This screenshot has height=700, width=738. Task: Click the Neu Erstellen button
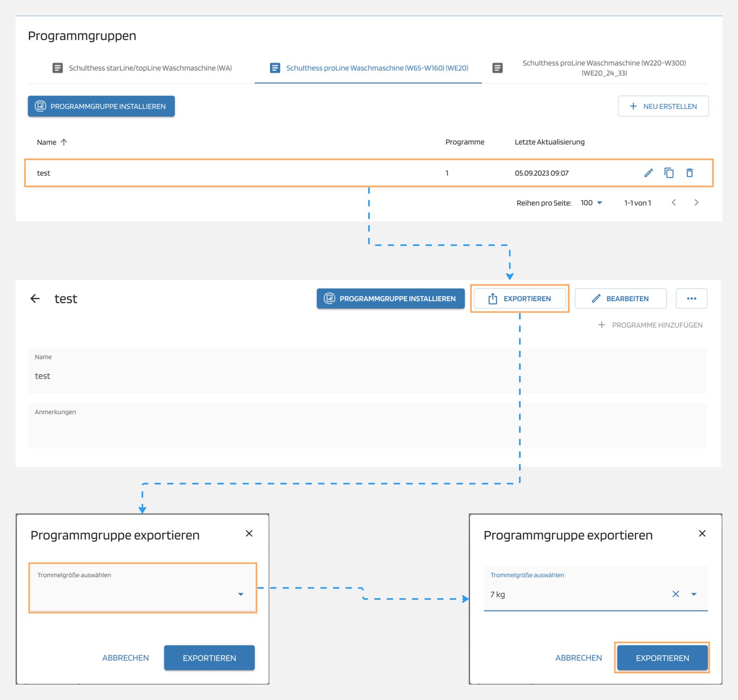pyautogui.click(x=663, y=107)
